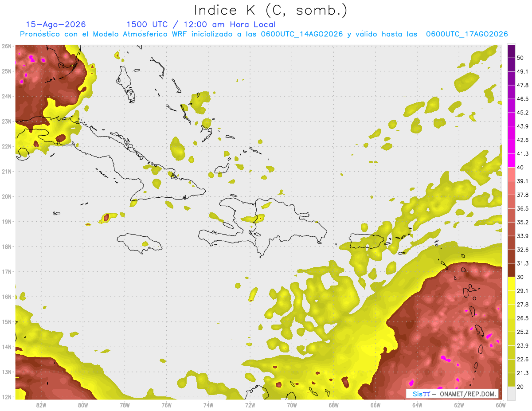
Task: Click the colorbar value "31.3"
Action: (x=523, y=263)
